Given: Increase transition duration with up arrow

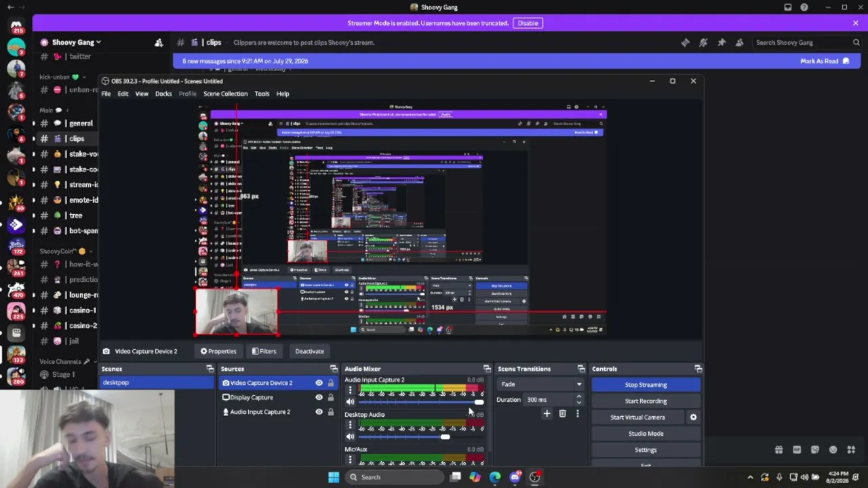Looking at the screenshot, I should 578,397.
